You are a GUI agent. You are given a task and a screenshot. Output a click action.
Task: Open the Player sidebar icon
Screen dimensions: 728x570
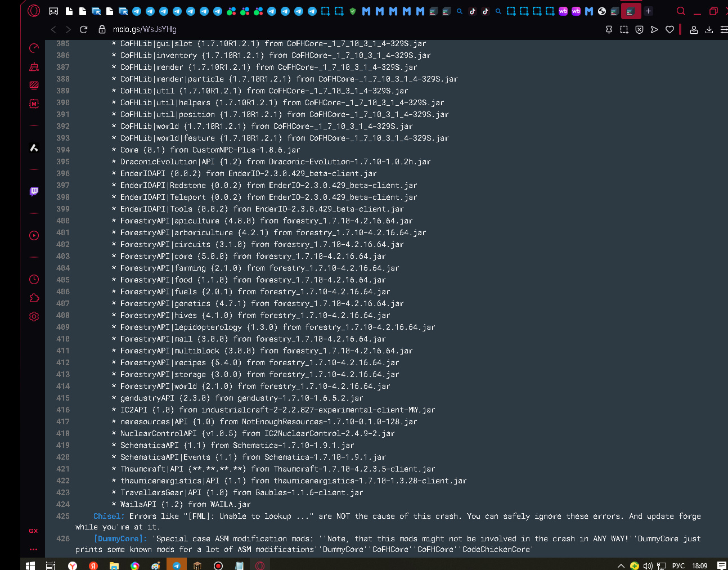34,235
